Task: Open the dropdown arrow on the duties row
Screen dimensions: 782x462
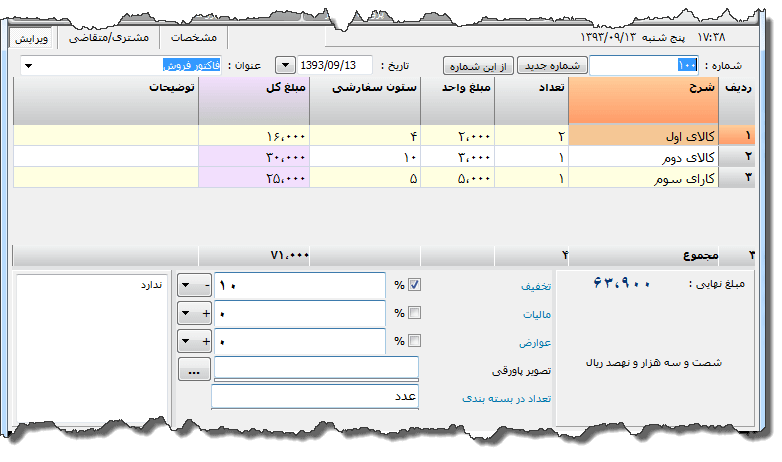Action: click(187, 341)
